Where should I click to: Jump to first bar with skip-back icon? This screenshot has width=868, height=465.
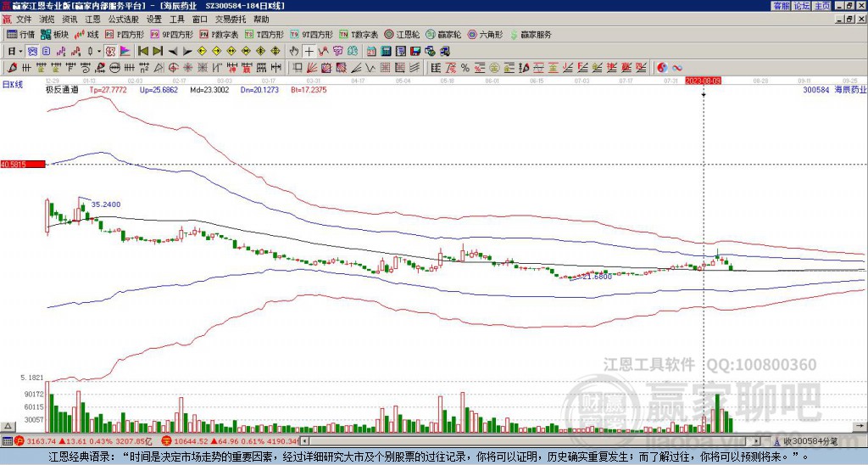(142, 52)
